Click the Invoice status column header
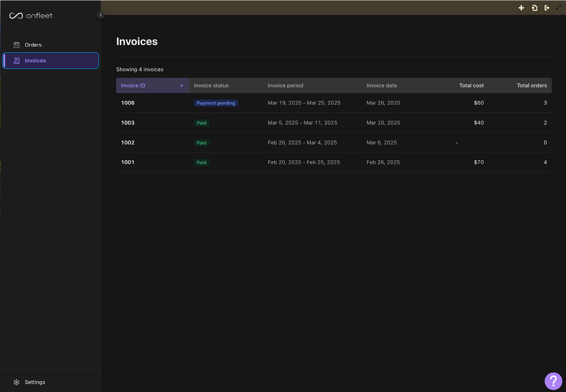The image size is (566, 392). pos(211,86)
